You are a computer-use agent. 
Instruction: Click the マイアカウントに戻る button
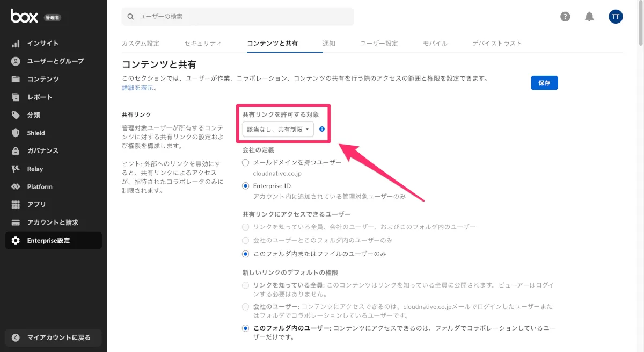[x=54, y=337]
